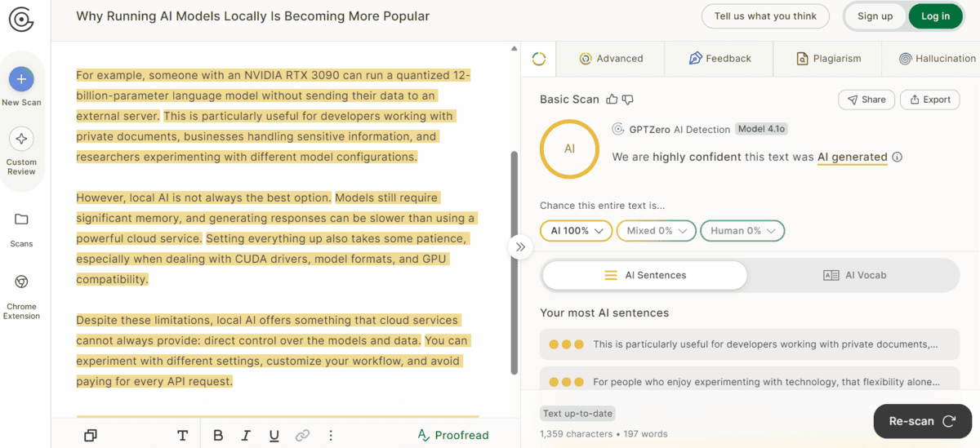
Task: Thumbs up the Basic Scan
Action: click(612, 100)
